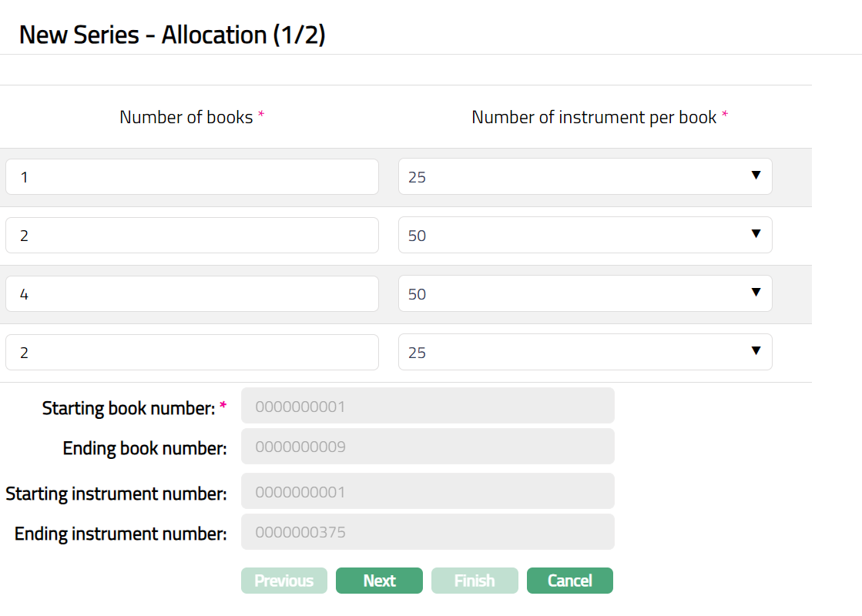Click the "Number of books" column header
The width and height of the screenshot is (862, 616).
(x=186, y=117)
